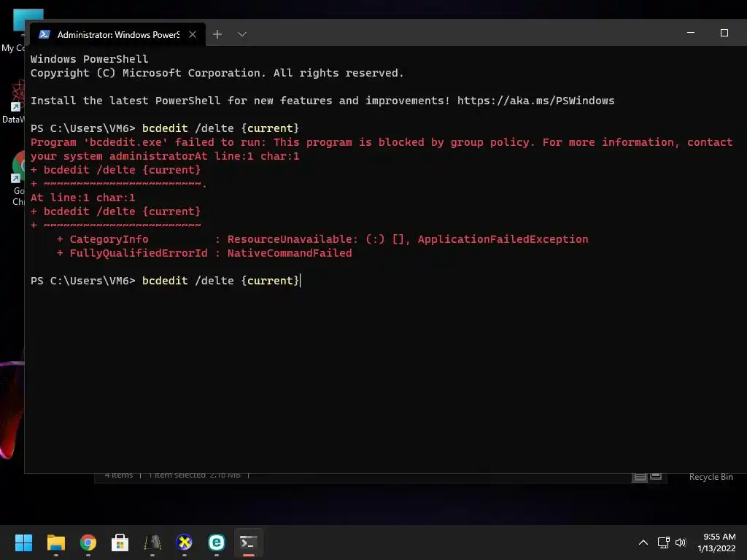The width and height of the screenshot is (747, 560).
Task: Select the Google Chrome desktop shortcut
Action: (18, 179)
